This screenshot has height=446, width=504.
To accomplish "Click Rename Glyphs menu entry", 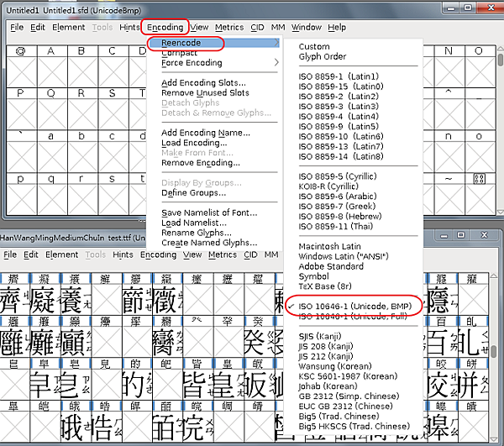I will tap(196, 233).
